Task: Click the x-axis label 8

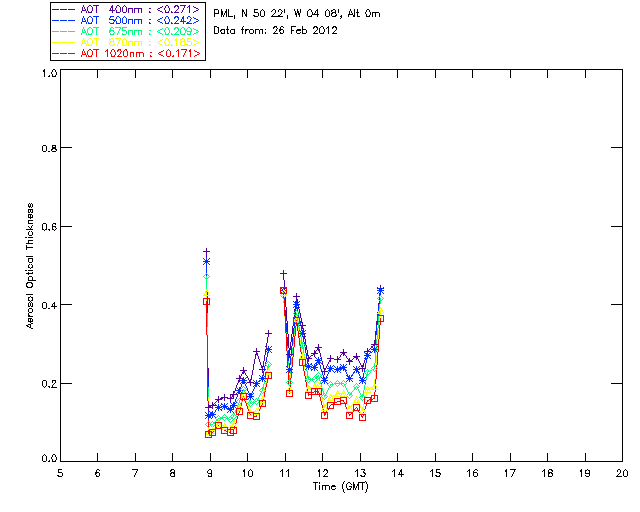Action: coord(173,473)
